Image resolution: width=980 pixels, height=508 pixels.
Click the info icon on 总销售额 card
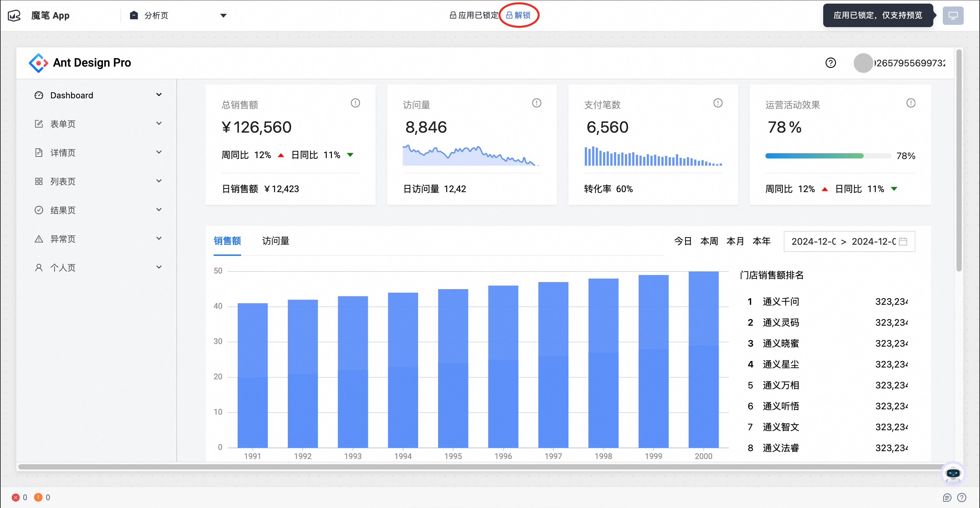(355, 103)
